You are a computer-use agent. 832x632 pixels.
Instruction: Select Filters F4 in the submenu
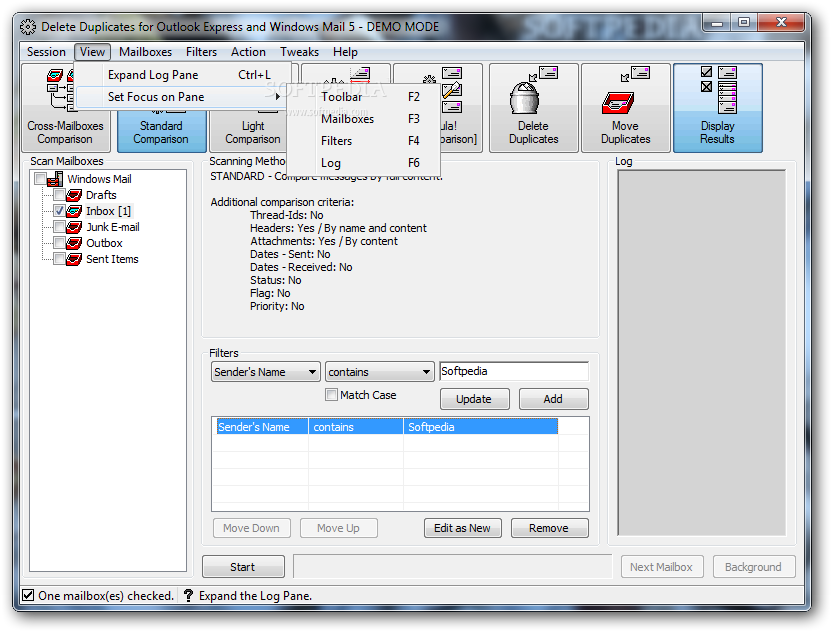[x=364, y=141]
